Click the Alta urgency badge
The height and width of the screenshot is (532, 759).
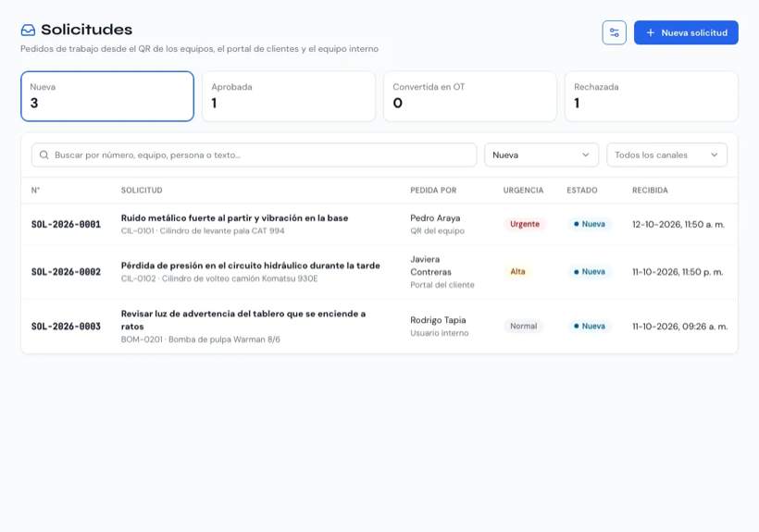coord(517,272)
